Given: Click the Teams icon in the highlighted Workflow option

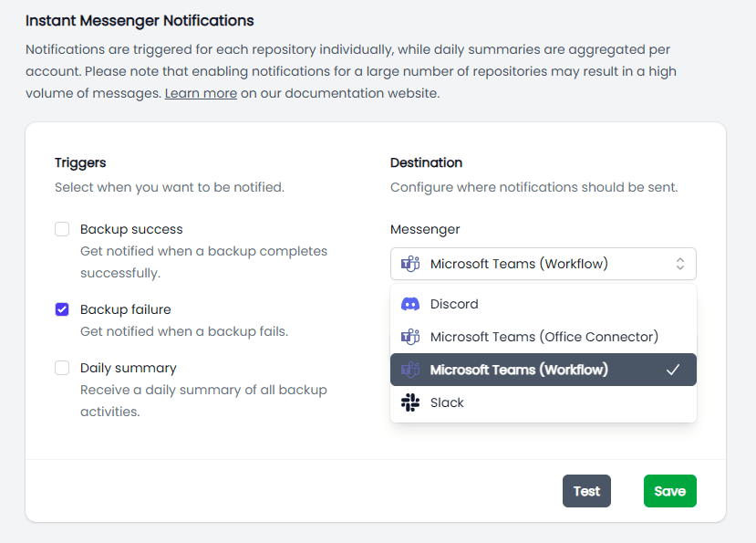Looking at the screenshot, I should pos(410,370).
